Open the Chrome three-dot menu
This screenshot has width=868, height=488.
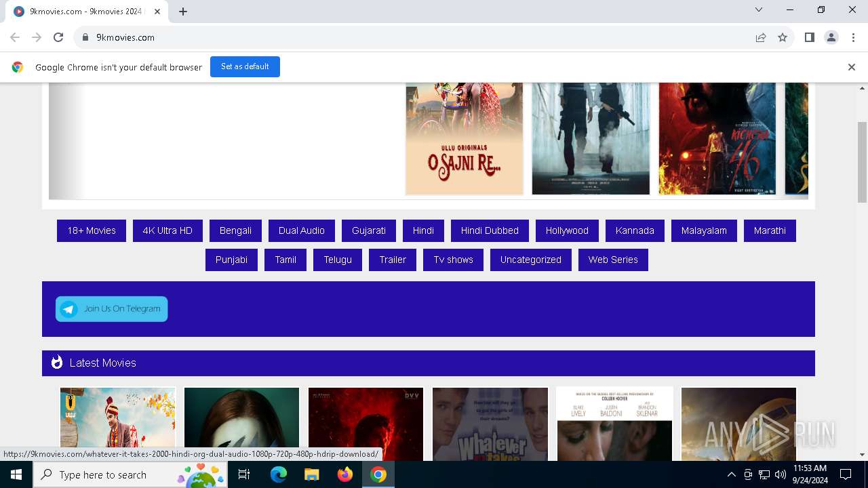tap(852, 37)
